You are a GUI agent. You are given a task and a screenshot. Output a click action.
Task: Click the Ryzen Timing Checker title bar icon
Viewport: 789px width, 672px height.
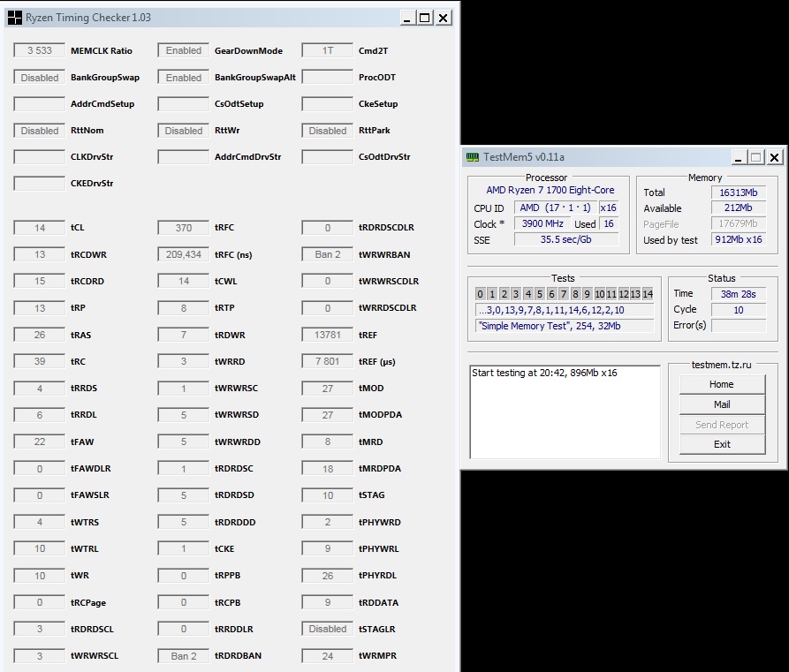click(x=15, y=18)
